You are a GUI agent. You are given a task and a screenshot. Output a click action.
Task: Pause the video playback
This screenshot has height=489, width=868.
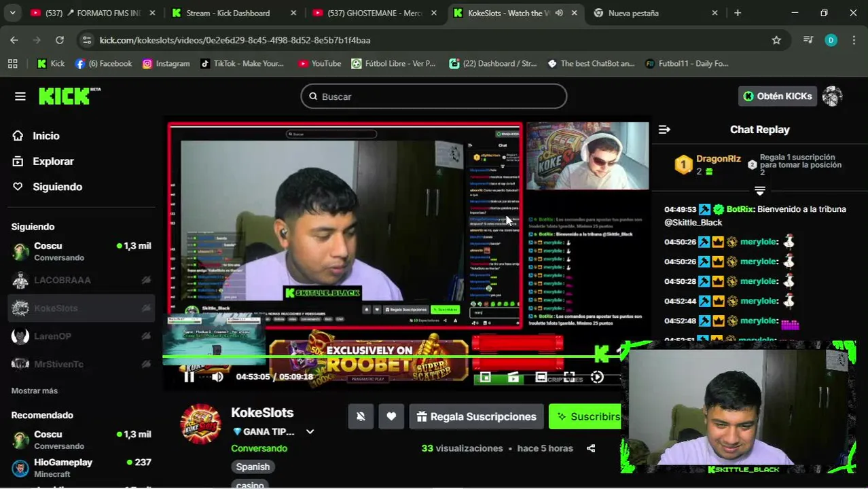click(x=189, y=377)
